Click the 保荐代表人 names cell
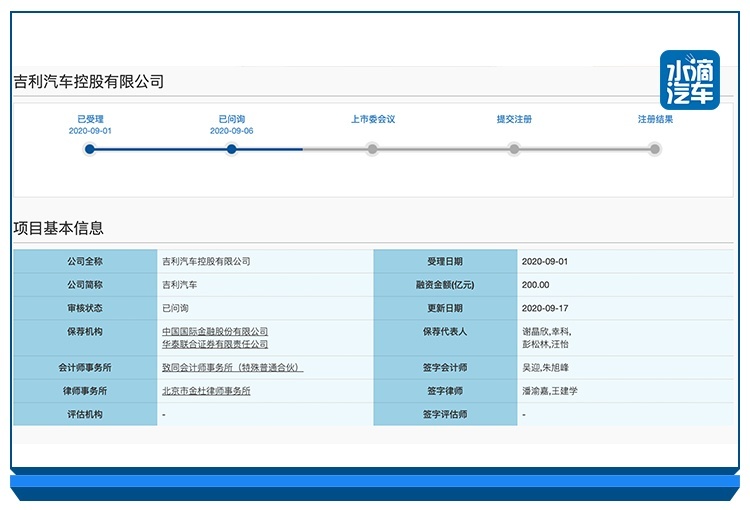750x510 pixels. (x=625, y=338)
